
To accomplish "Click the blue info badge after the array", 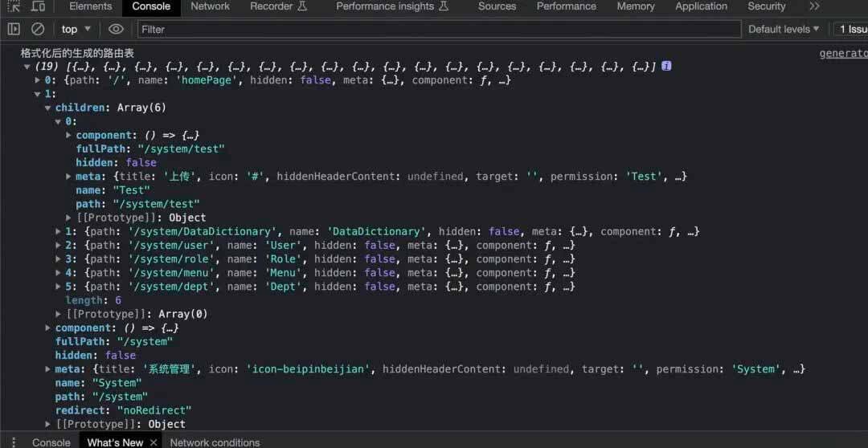I will click(666, 66).
